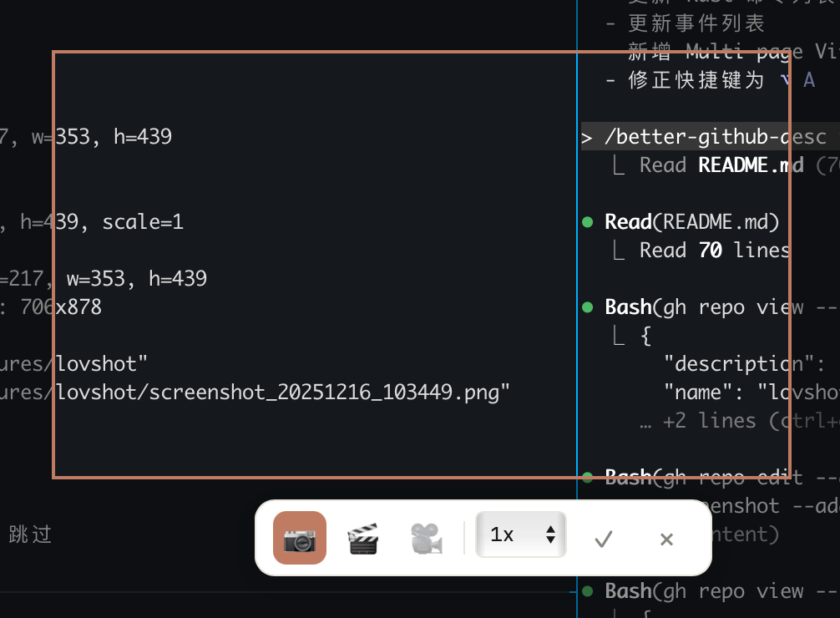Click the Read(README.md) line
840x618 pixels.
(691, 222)
